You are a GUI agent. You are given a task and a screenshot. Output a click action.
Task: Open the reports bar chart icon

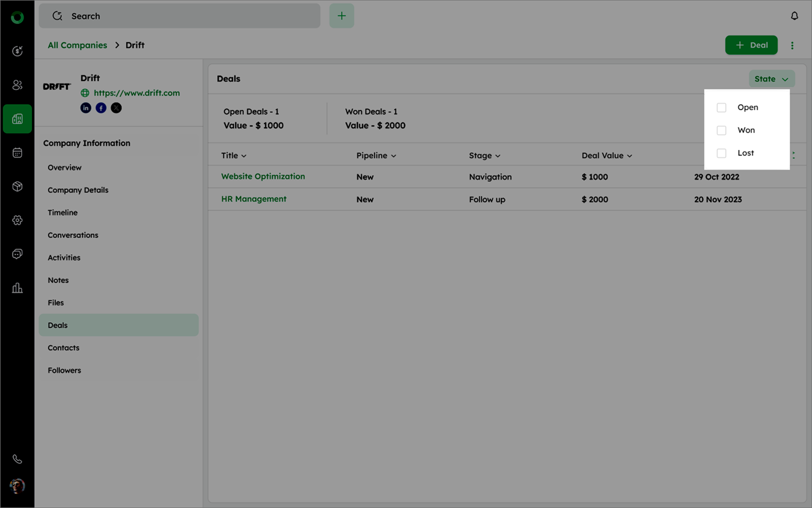click(17, 288)
